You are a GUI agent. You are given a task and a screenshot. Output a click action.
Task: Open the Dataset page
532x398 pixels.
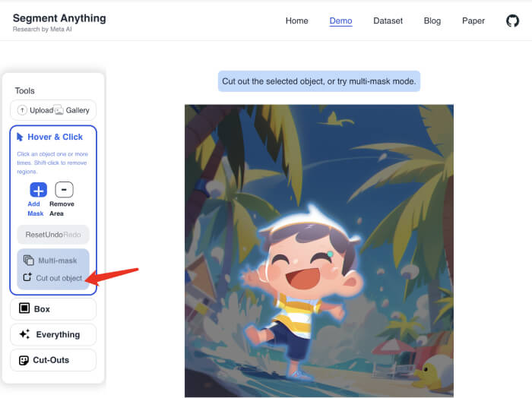[x=388, y=21]
